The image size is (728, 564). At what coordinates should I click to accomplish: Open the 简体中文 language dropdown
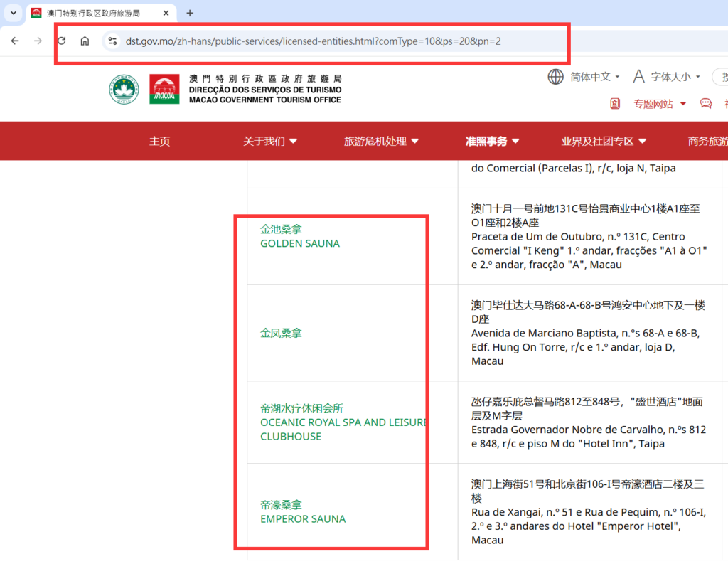point(594,77)
